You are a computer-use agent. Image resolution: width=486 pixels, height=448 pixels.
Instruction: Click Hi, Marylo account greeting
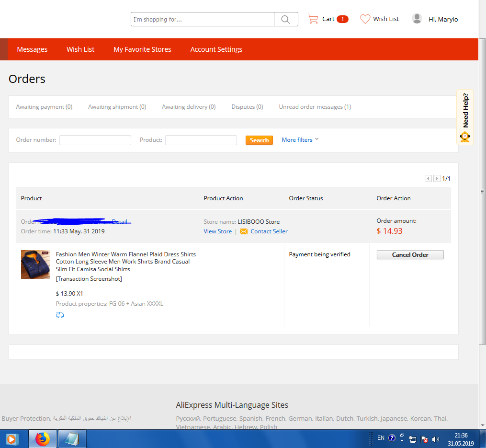tap(443, 19)
